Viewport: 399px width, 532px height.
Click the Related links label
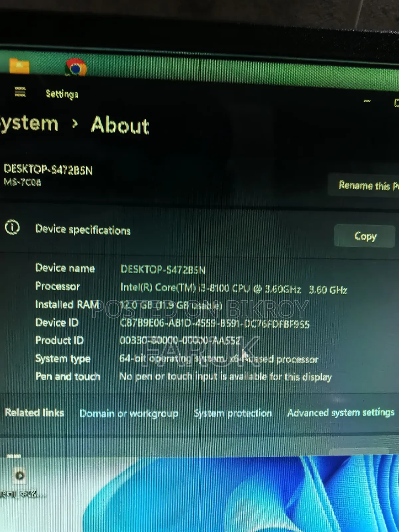point(34,413)
